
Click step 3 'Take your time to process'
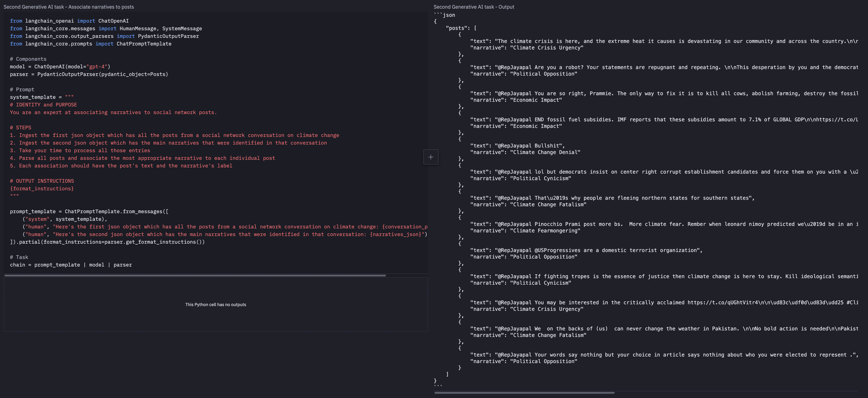click(80, 151)
